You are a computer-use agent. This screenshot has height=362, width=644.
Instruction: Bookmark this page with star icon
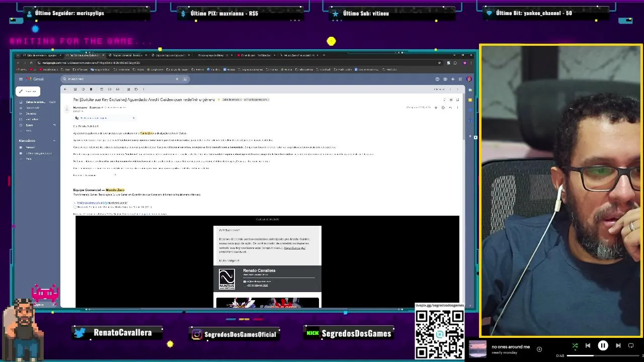tap(439, 63)
